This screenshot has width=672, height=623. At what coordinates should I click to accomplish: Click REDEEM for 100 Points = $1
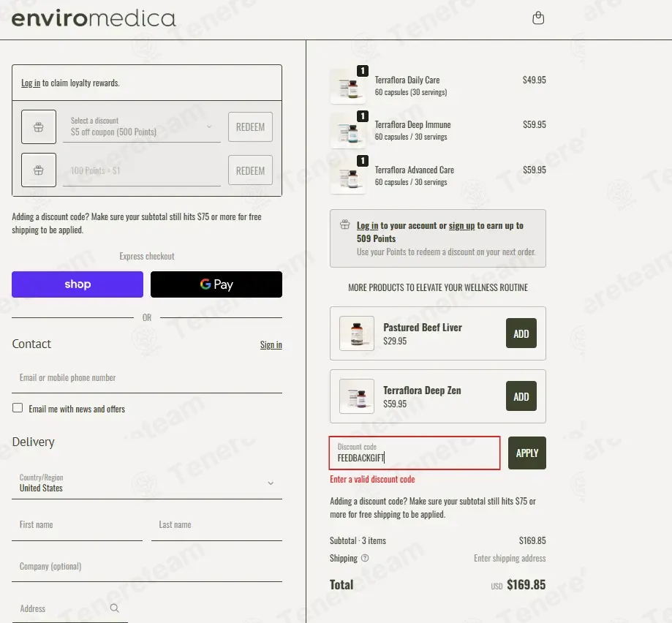250,170
